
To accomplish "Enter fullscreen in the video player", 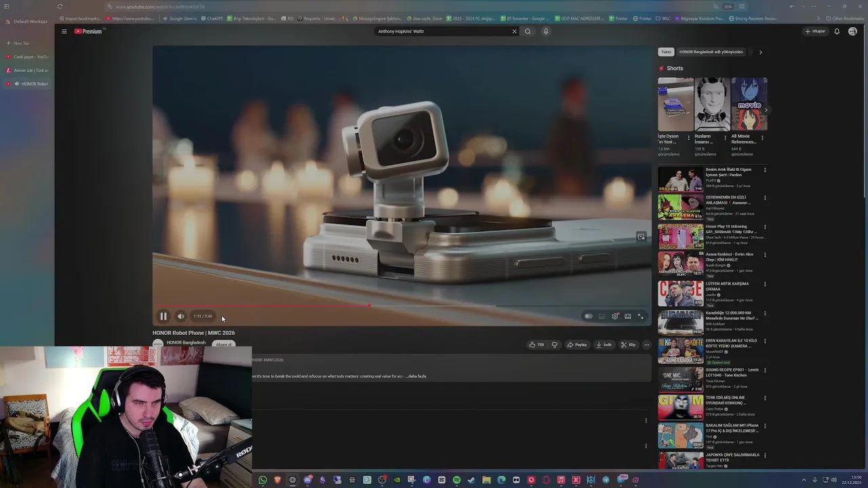I will pyautogui.click(x=640, y=317).
